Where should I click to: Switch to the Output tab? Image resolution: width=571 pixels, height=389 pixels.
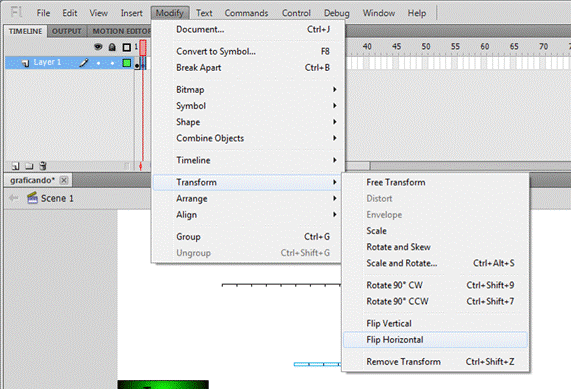[x=67, y=31]
